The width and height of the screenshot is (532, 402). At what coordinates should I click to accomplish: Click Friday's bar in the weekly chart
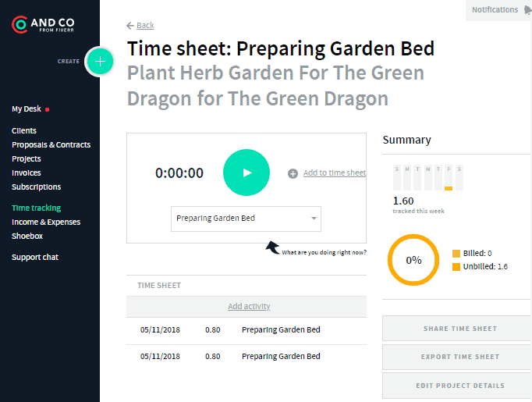pos(449,180)
